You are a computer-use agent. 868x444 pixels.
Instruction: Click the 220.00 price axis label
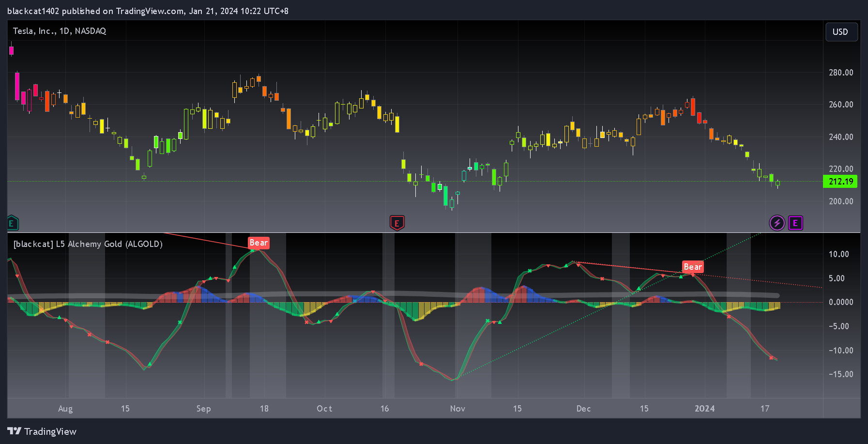point(841,169)
